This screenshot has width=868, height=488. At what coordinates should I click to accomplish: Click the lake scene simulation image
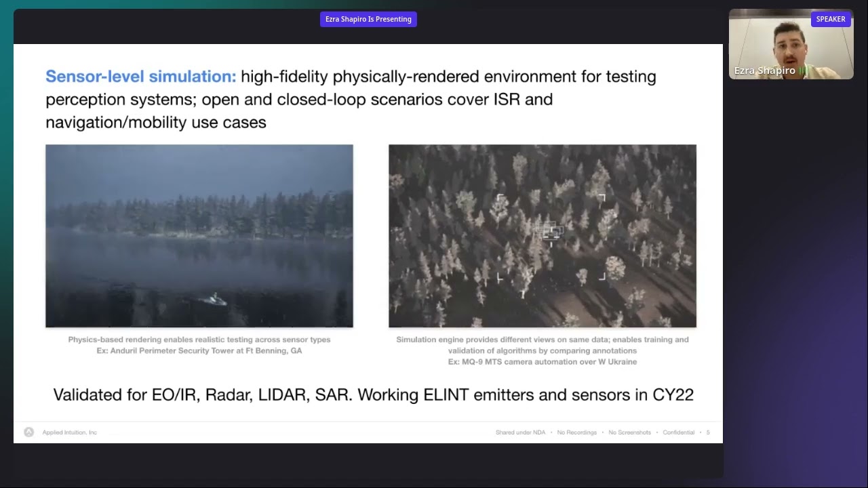click(x=199, y=236)
